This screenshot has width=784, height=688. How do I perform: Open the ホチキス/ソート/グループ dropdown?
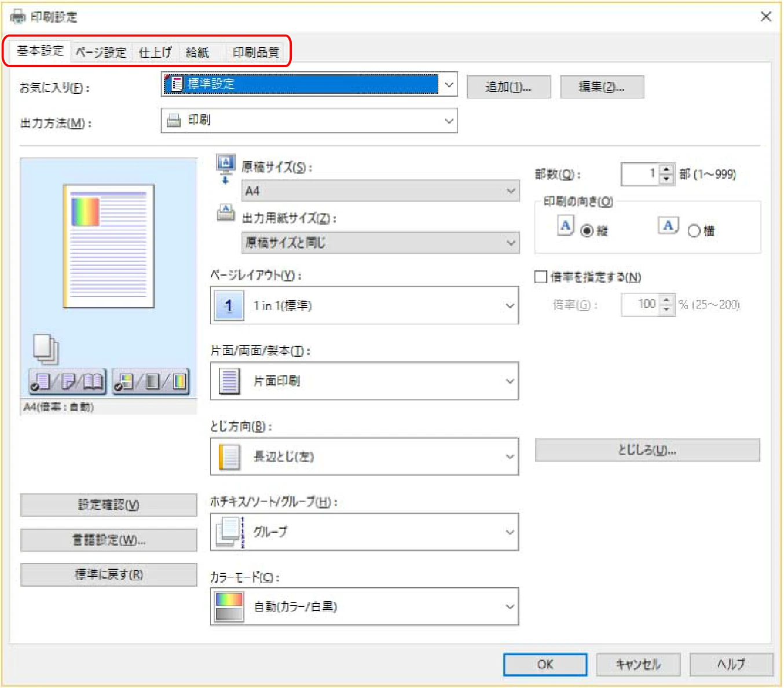364,532
